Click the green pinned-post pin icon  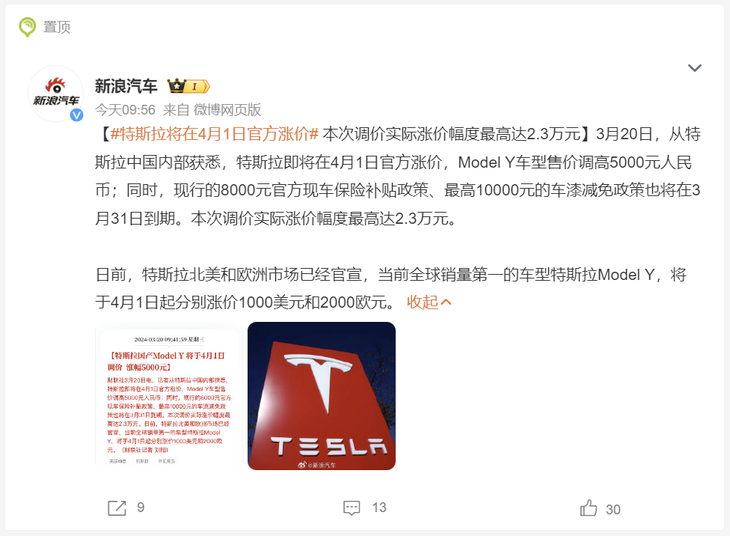(x=27, y=27)
